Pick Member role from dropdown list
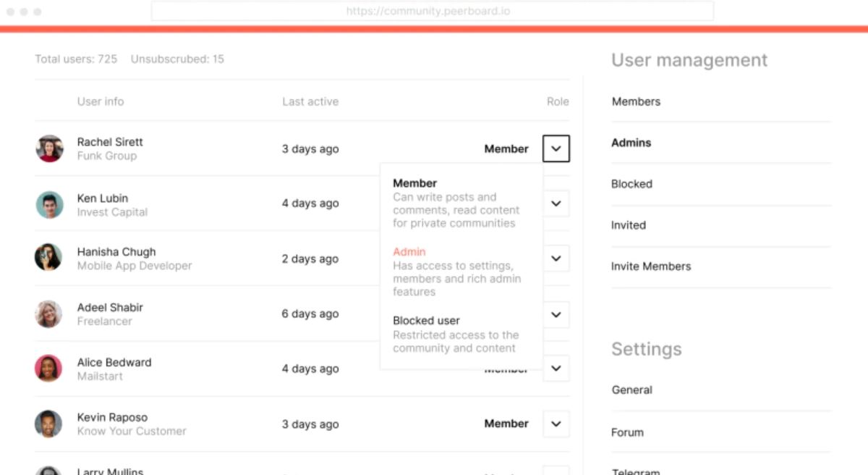Image resolution: width=868 pixels, height=475 pixels. pyautogui.click(x=415, y=183)
